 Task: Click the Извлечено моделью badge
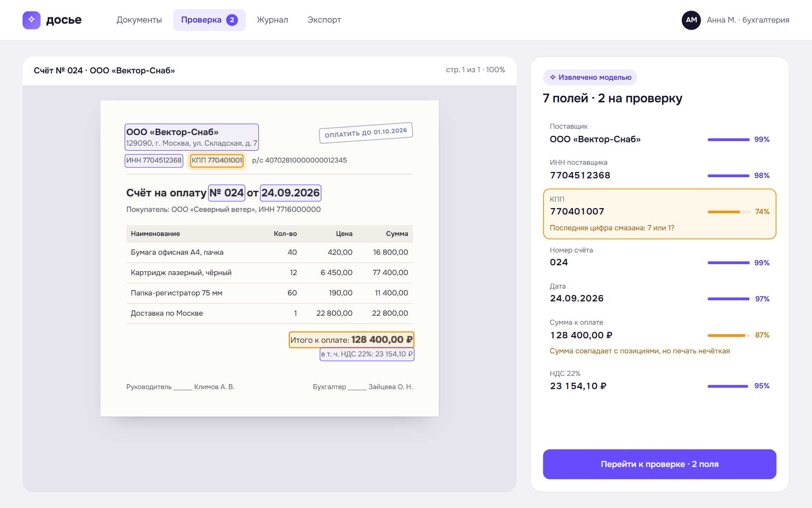point(590,77)
